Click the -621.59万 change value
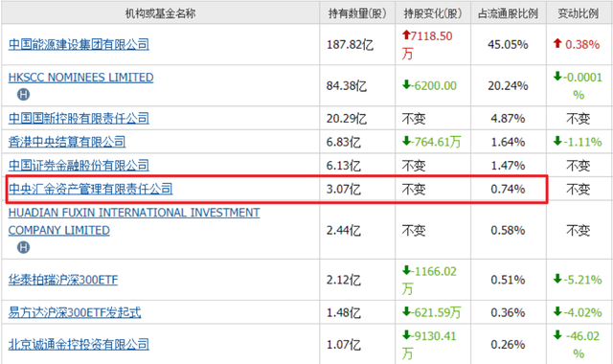The image size is (613, 364). coord(431,312)
